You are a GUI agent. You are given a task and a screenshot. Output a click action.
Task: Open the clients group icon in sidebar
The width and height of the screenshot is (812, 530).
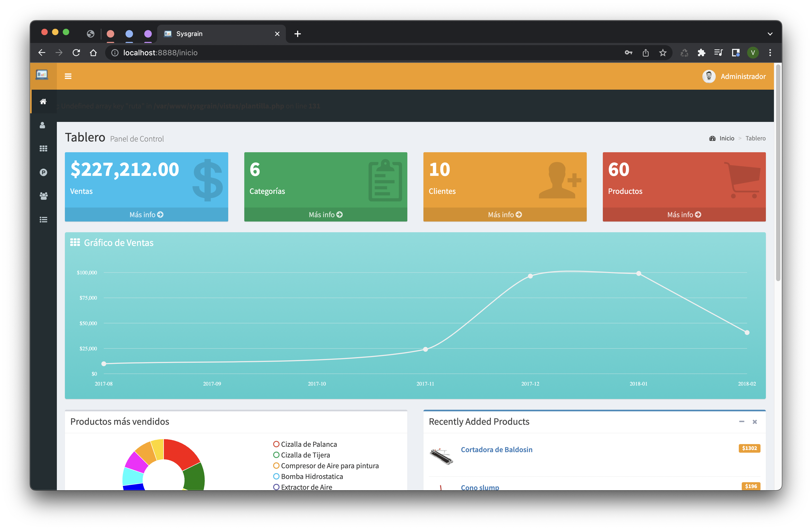43,196
